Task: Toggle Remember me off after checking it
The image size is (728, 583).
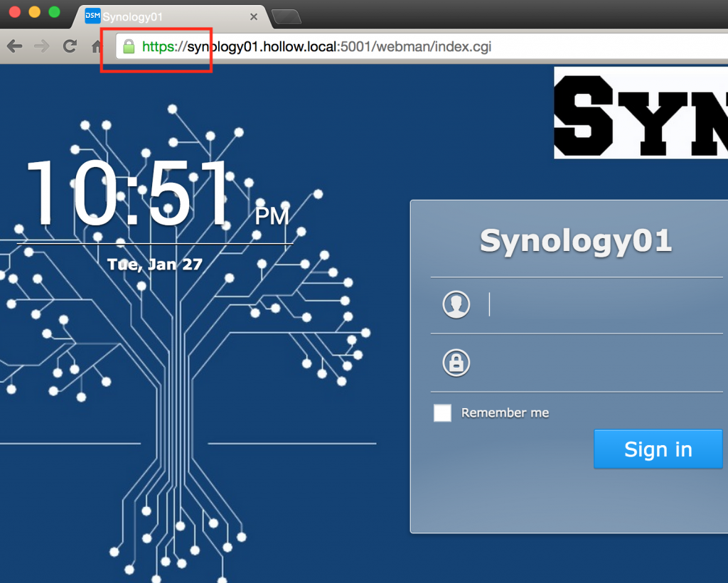Action: click(x=442, y=412)
